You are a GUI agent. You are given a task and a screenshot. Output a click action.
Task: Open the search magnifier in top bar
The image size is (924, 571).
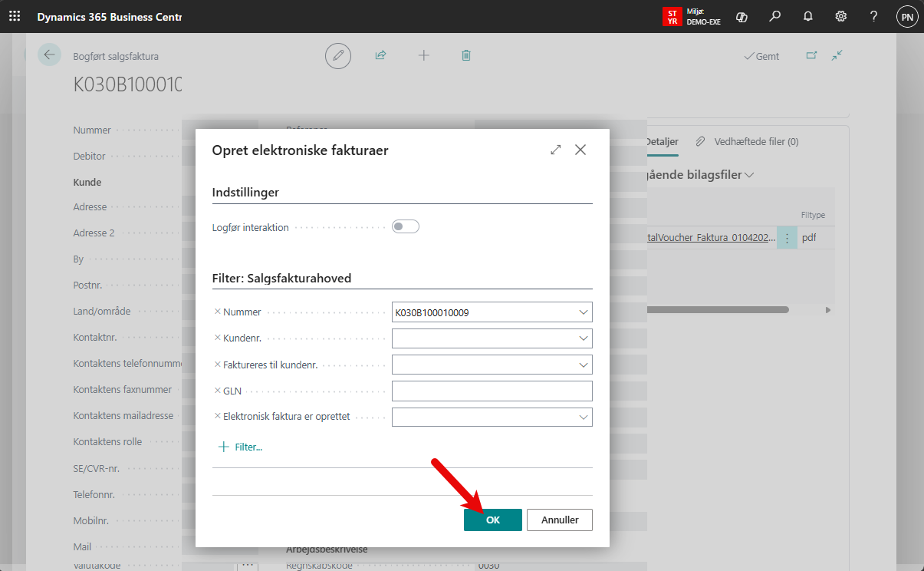click(775, 16)
